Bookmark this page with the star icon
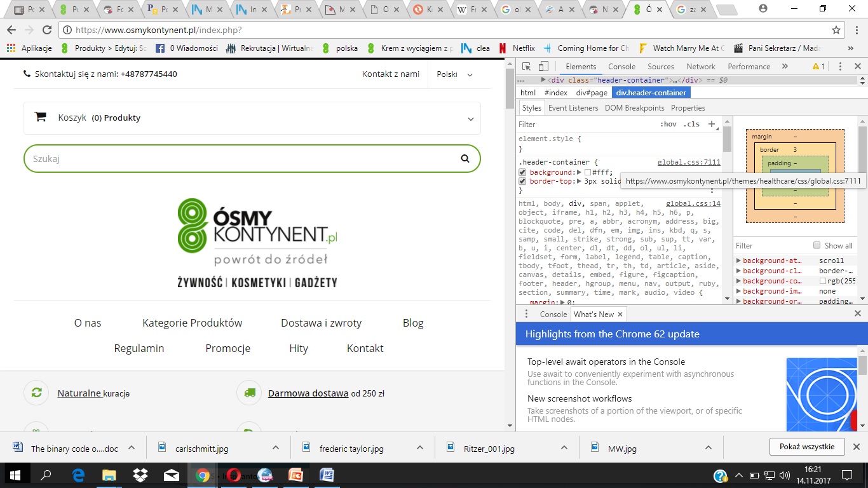Screen dimensions: 868x488 tap(836, 30)
